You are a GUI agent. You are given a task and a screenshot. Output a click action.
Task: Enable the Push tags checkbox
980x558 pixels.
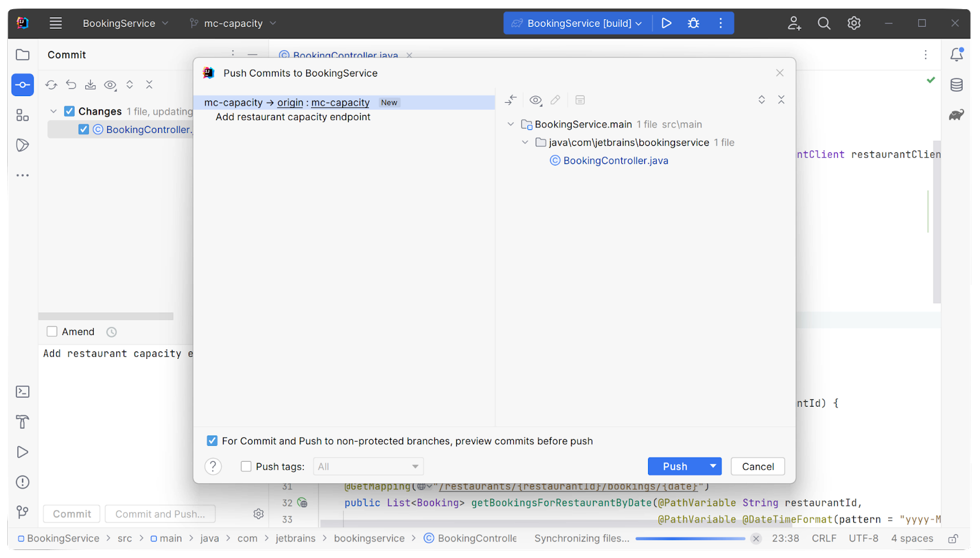[246, 467]
